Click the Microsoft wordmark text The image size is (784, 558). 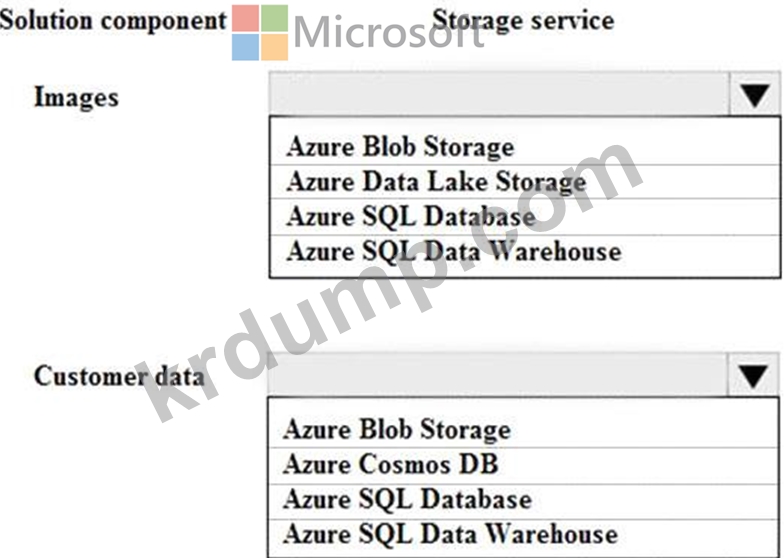tap(389, 32)
